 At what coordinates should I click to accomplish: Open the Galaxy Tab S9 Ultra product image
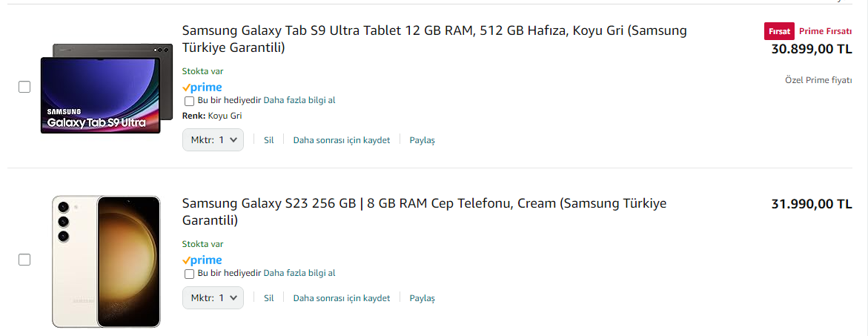[101, 88]
